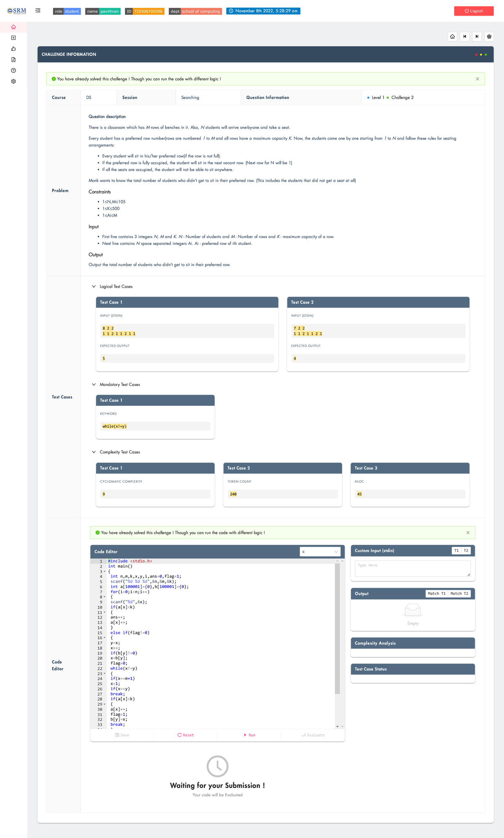504x838 pixels.
Task: Select T2 toggle for Custom Input
Action: click(x=466, y=551)
